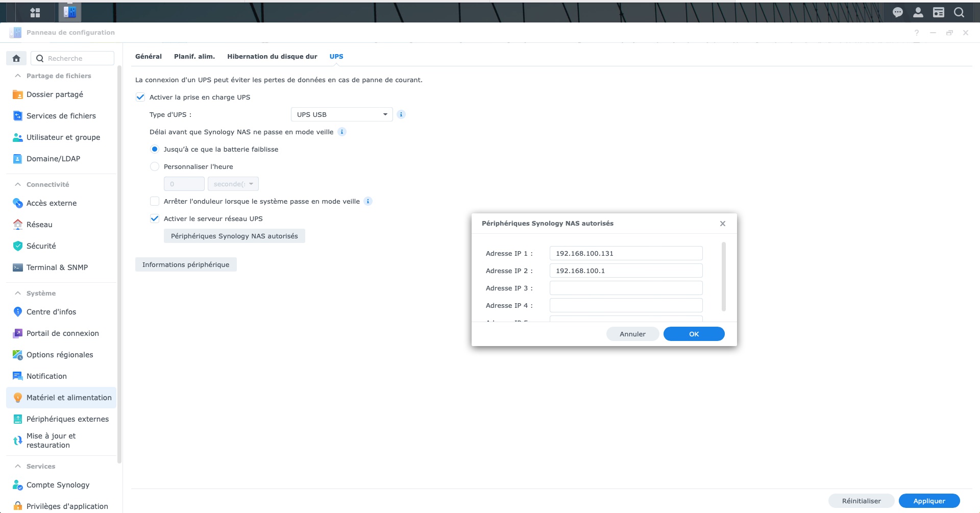This screenshot has width=980, height=513.
Task: Click the top-right search magnifier icon
Action: pyautogui.click(x=959, y=12)
